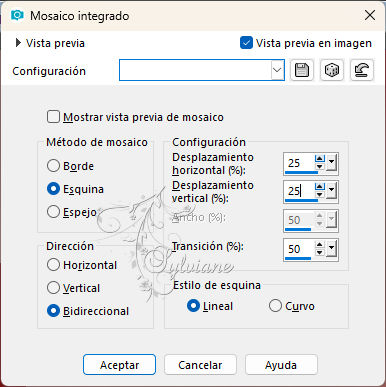Viewport: 386px width, 387px height.
Task: Enable Mostrar vista previa de mosaico
Action: [53, 117]
